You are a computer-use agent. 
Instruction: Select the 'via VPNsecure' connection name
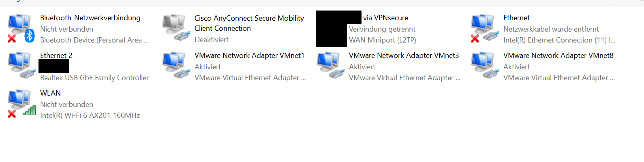[x=385, y=18]
